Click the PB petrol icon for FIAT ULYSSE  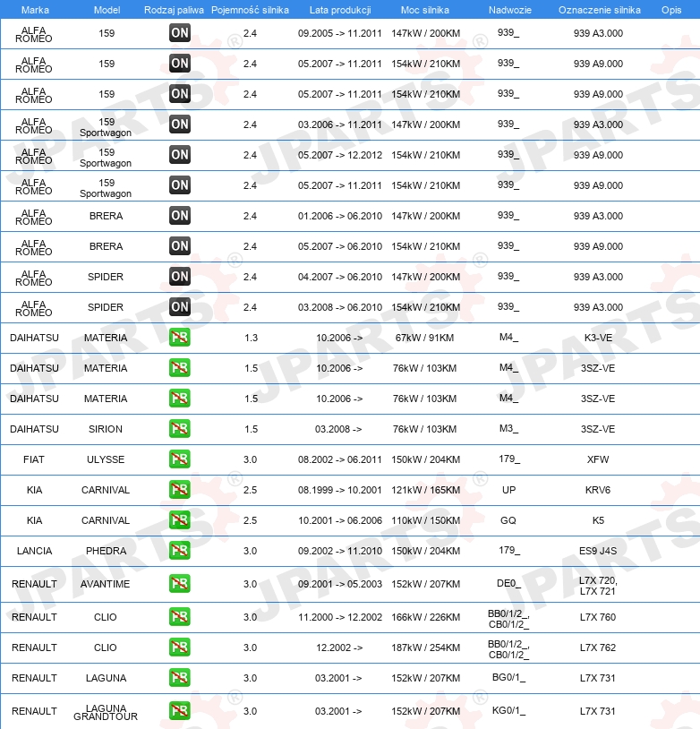[x=180, y=459]
